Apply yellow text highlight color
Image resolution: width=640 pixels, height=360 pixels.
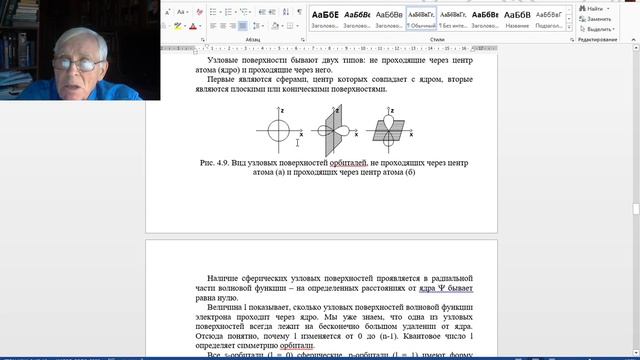(178, 26)
